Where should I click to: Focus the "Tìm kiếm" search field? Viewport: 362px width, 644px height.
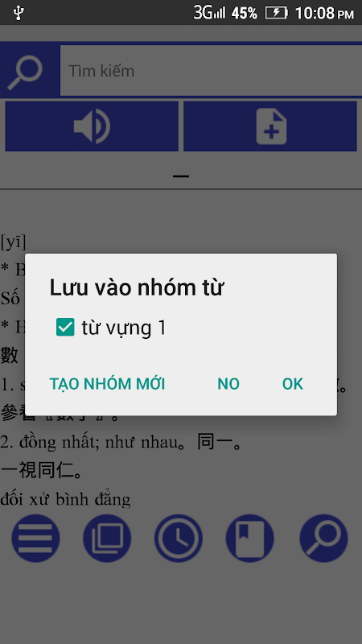tap(211, 71)
